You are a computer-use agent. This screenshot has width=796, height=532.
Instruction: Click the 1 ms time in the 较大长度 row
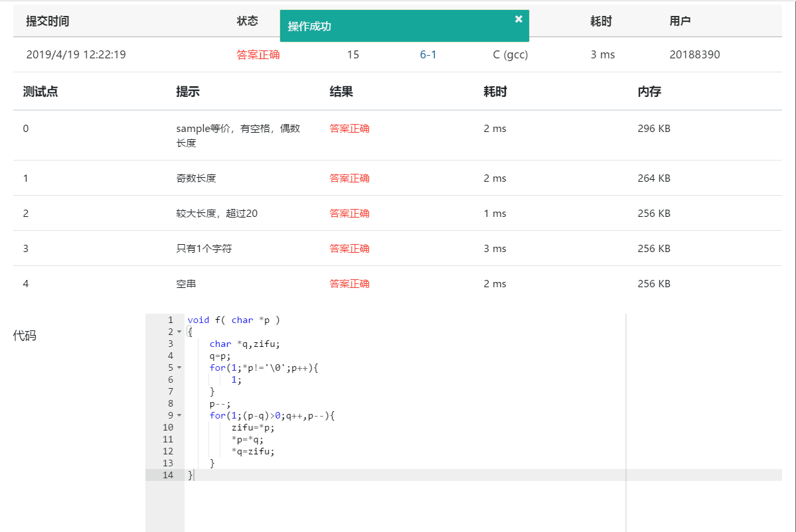click(495, 214)
